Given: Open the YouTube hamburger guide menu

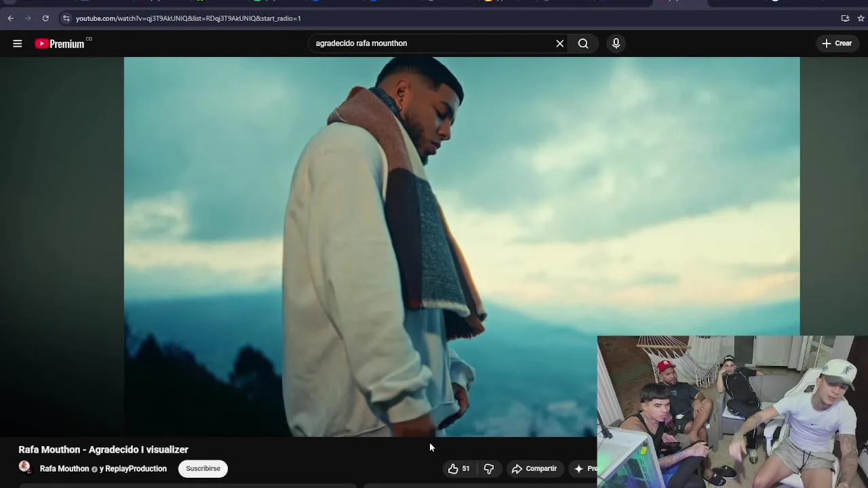Looking at the screenshot, I should 18,43.
